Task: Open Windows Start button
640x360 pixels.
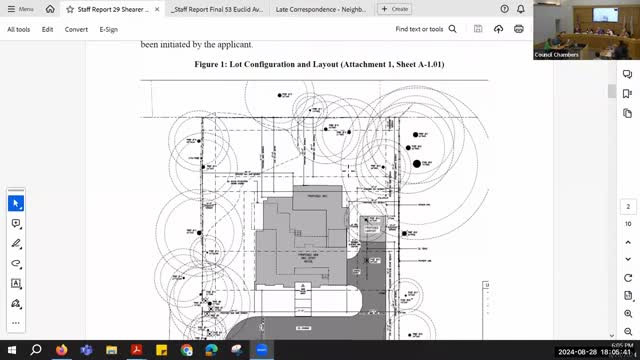Action: pos(12,350)
